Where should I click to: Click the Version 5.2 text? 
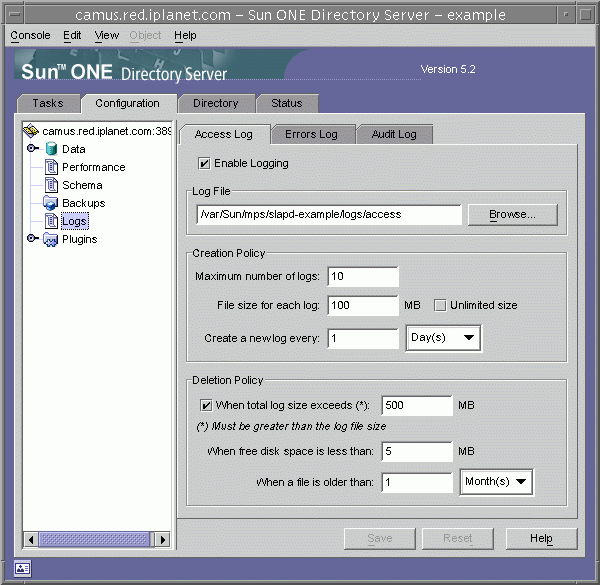(x=448, y=69)
